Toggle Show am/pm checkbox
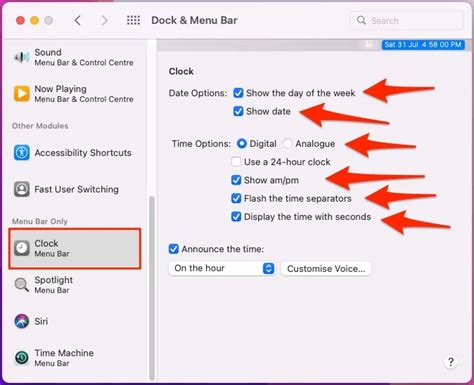The width and height of the screenshot is (474, 385). [x=236, y=180]
